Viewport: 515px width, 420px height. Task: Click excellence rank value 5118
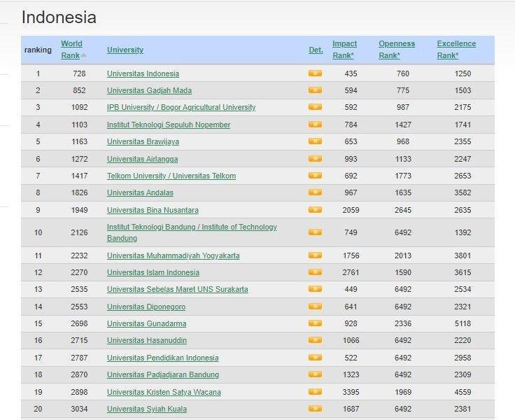(463, 323)
